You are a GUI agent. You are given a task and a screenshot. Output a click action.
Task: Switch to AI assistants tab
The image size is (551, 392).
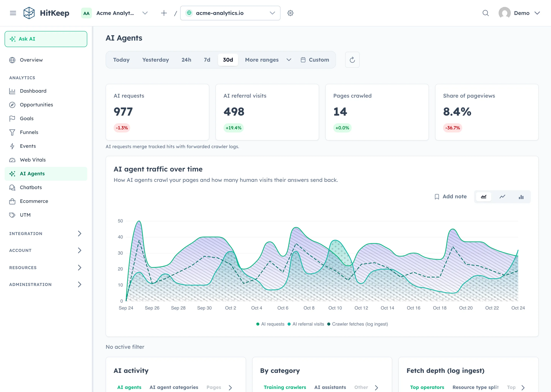330,387
